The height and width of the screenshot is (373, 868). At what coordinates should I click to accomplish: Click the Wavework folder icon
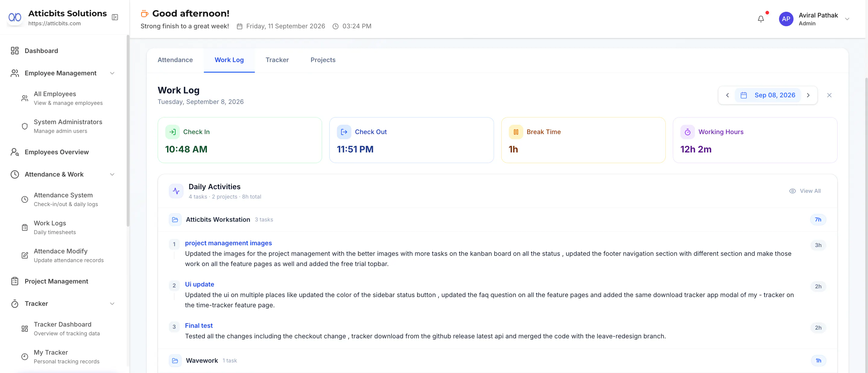tap(175, 361)
